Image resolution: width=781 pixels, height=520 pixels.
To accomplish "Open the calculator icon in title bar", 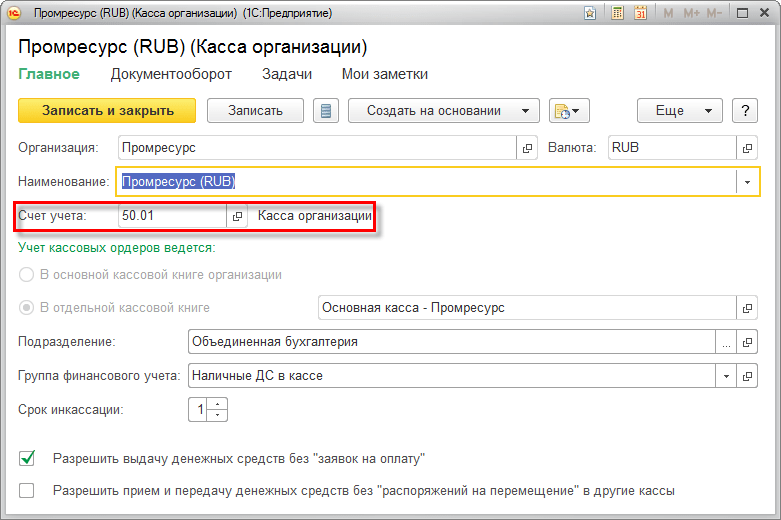I will coord(618,13).
